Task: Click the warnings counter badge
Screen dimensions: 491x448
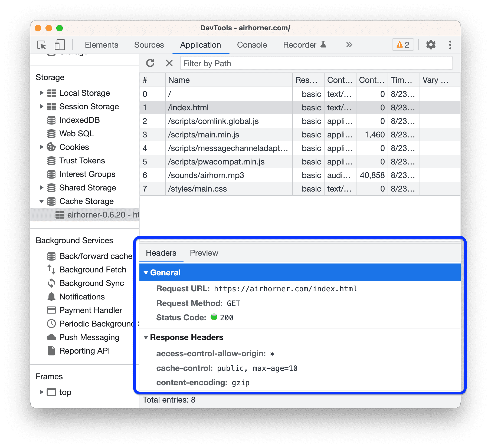Action: (x=402, y=45)
